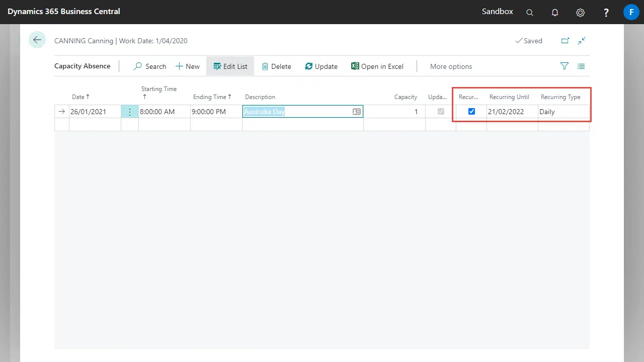Image resolution: width=644 pixels, height=362 pixels.
Task: Open the Description field lookup button
Action: point(356,112)
